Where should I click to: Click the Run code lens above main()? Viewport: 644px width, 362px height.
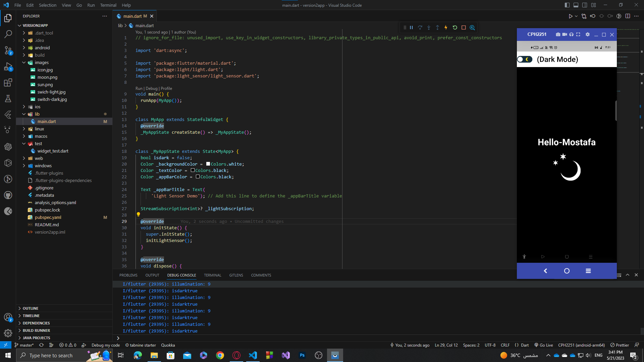[x=138, y=88]
